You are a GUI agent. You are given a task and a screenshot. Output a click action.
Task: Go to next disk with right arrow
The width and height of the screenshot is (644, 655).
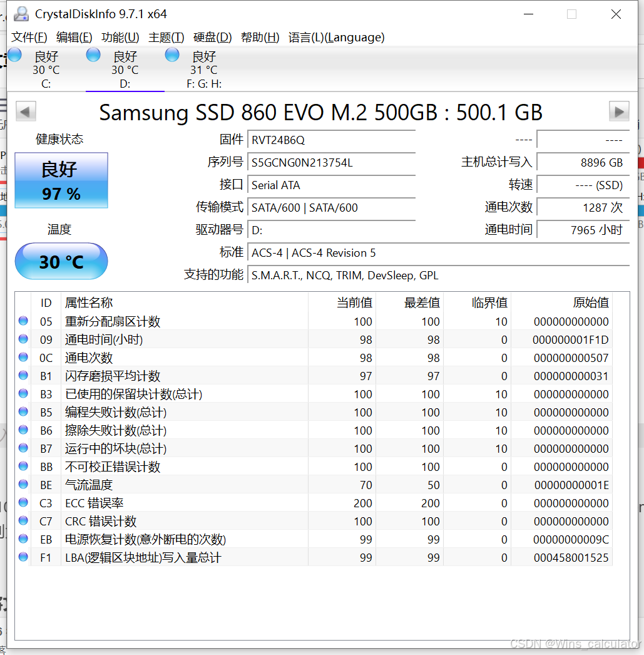click(x=619, y=111)
